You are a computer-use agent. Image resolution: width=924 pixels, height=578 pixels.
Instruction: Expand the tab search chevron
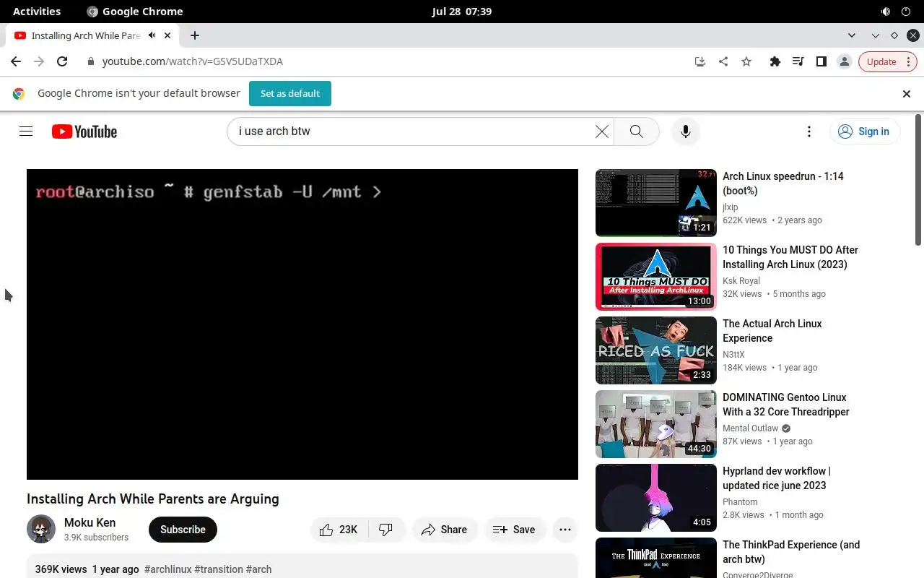pyautogui.click(x=852, y=35)
